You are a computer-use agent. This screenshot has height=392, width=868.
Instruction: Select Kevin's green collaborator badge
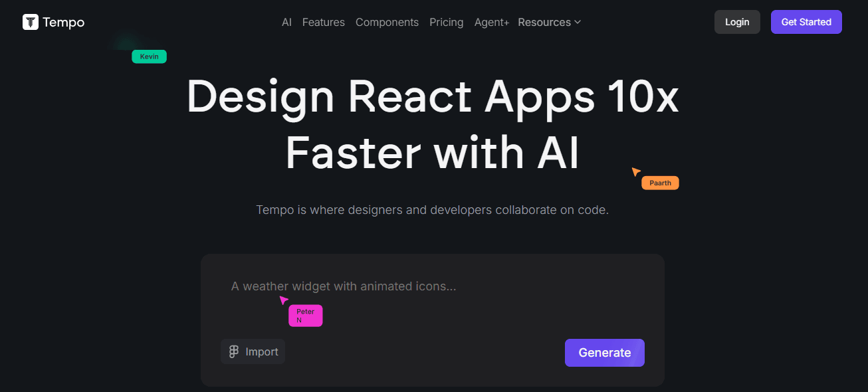(x=149, y=56)
